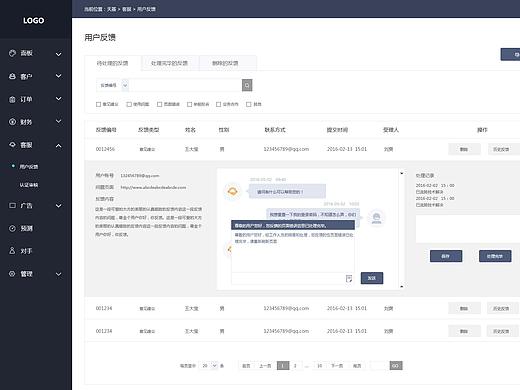Go to pagination page 2
This screenshot has height=390, width=520.
pyautogui.click(x=295, y=366)
